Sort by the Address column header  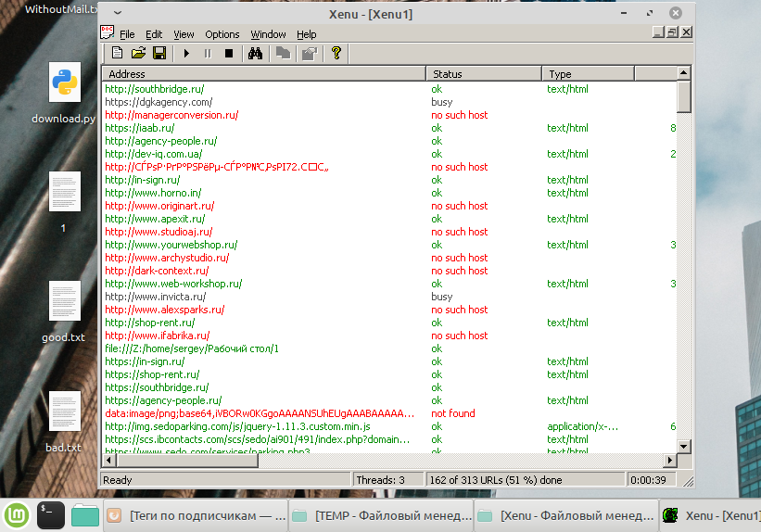tap(263, 74)
